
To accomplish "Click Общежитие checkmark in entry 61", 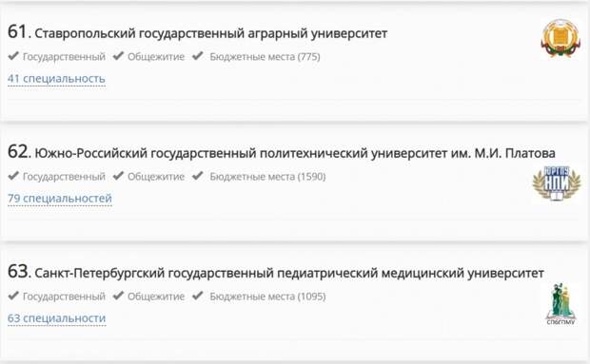I will 119,56.
